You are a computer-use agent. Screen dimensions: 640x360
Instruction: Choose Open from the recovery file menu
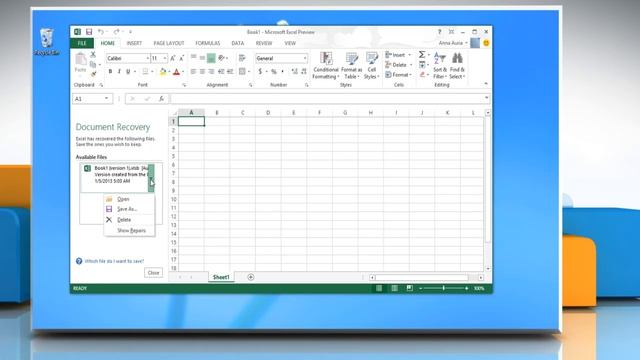coord(129,199)
